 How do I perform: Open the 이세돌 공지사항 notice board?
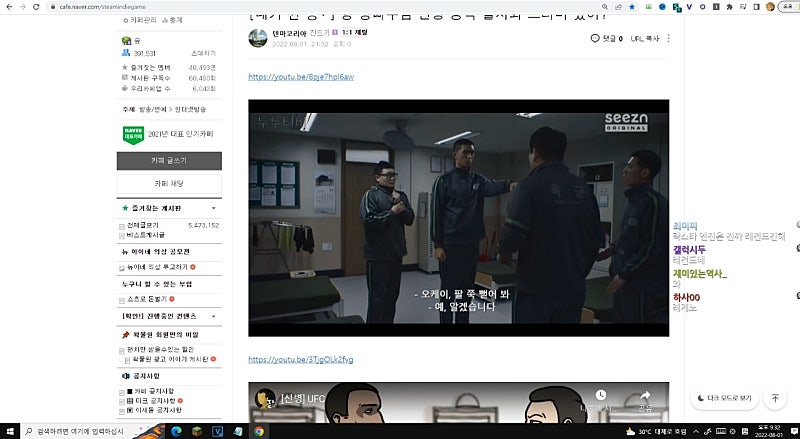tap(154, 410)
